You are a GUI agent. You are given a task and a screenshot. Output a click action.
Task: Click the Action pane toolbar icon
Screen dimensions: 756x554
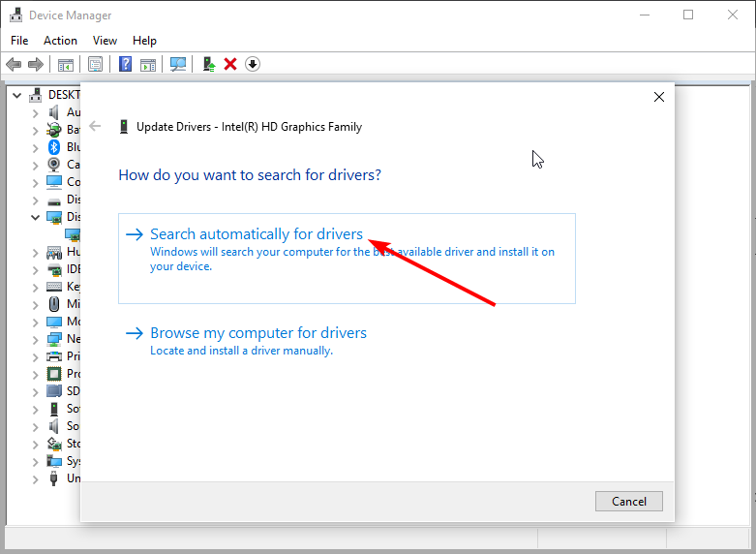click(x=148, y=64)
